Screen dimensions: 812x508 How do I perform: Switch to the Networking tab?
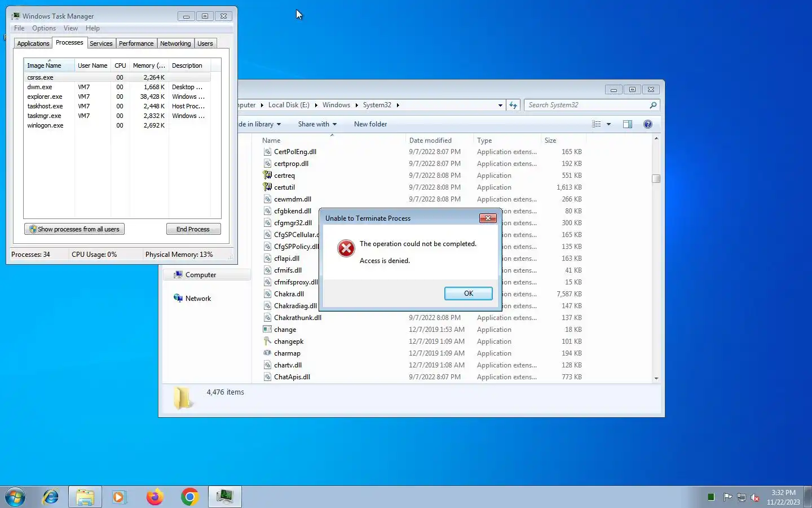tap(175, 43)
